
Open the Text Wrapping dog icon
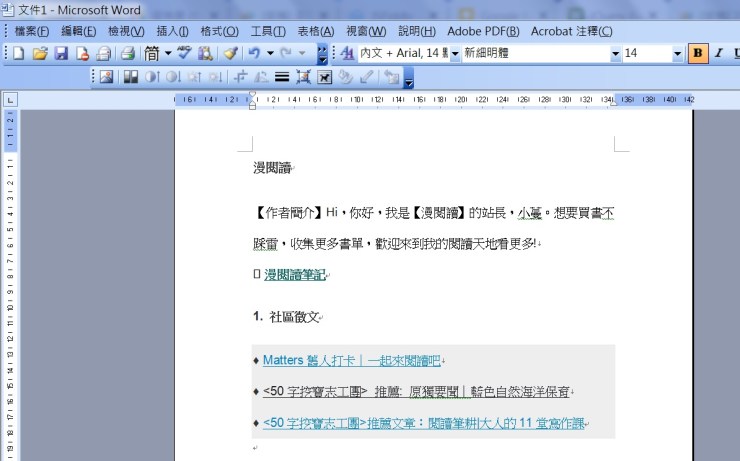[x=324, y=77]
